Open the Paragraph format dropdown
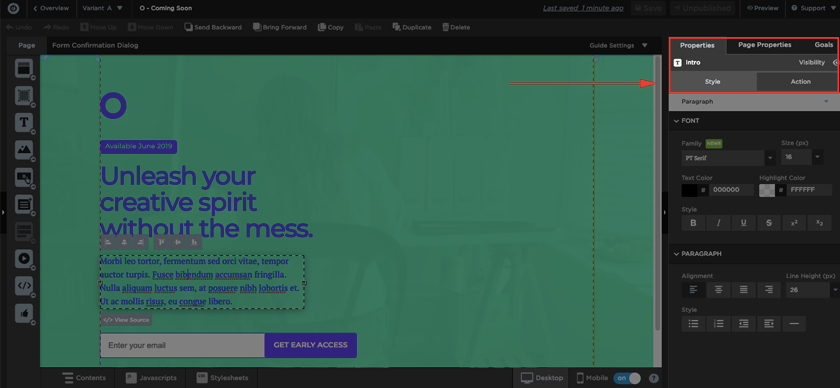 pos(754,101)
